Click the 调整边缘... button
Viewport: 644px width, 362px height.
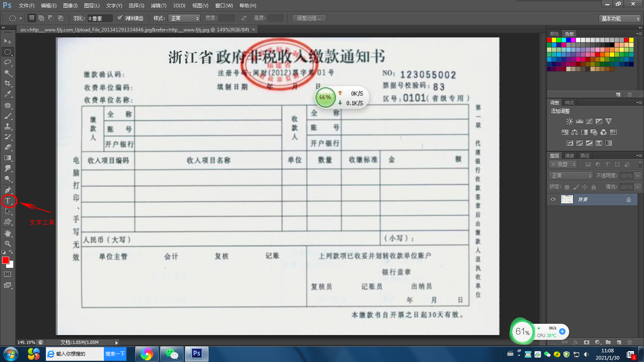tap(309, 19)
